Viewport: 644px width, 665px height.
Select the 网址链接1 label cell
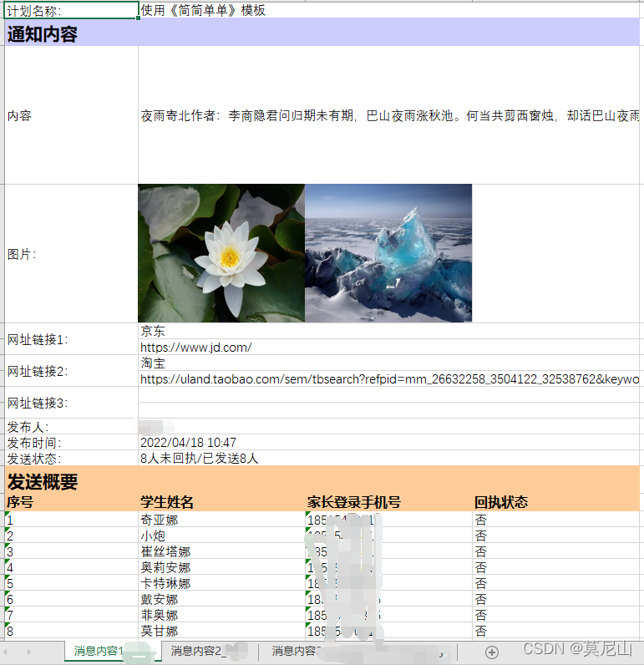pos(71,339)
